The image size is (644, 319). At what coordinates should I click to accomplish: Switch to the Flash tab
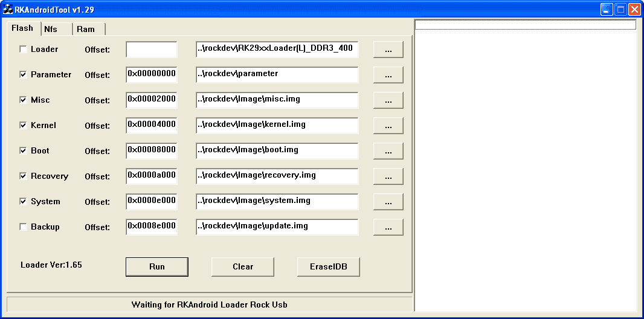(22, 28)
